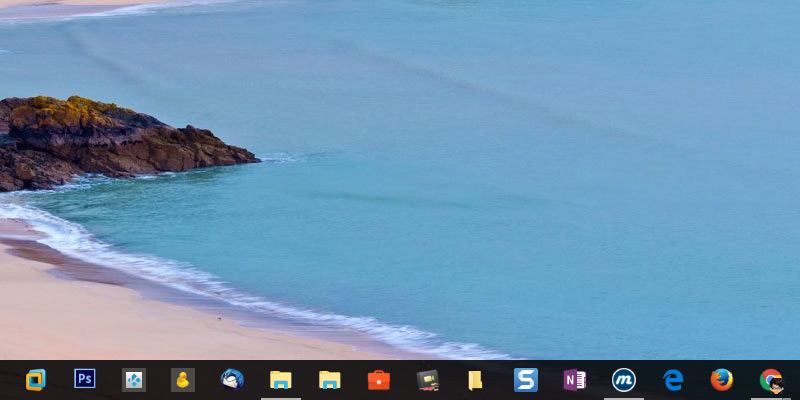Launch Adobe Photoshop from the taskbar
Viewport: 800px width, 400px height.
pyautogui.click(x=85, y=379)
